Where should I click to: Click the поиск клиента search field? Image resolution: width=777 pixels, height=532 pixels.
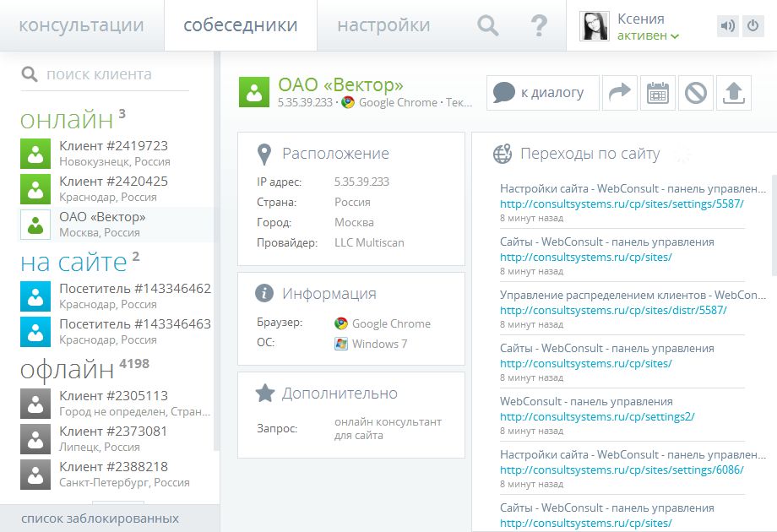[x=101, y=74]
